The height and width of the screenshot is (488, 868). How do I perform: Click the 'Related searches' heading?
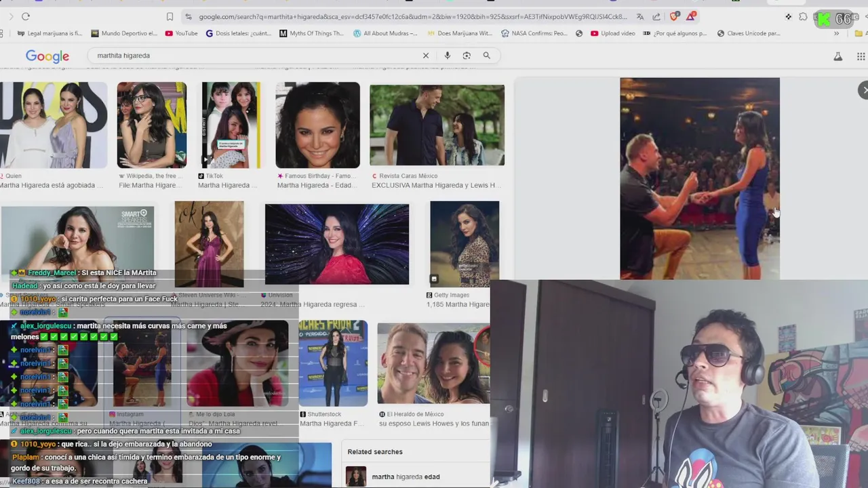[375, 451]
